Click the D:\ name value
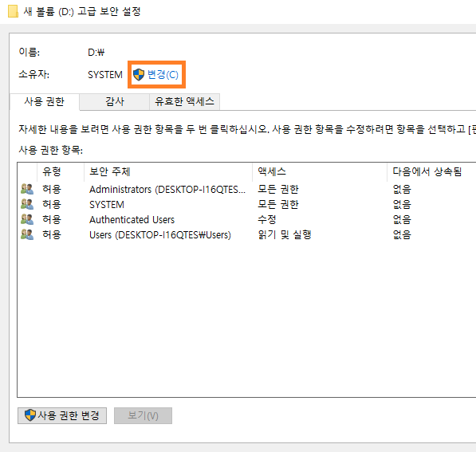This screenshot has width=476, height=452. [96, 53]
